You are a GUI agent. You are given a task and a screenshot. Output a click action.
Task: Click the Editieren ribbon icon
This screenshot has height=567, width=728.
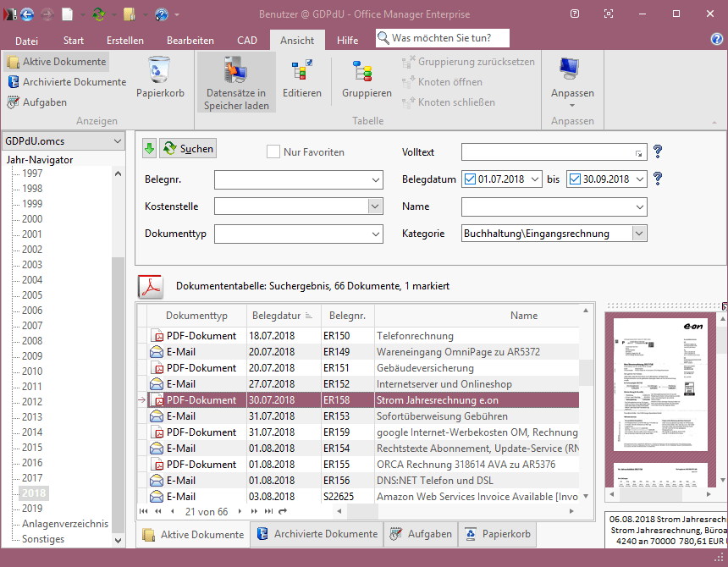click(301, 72)
